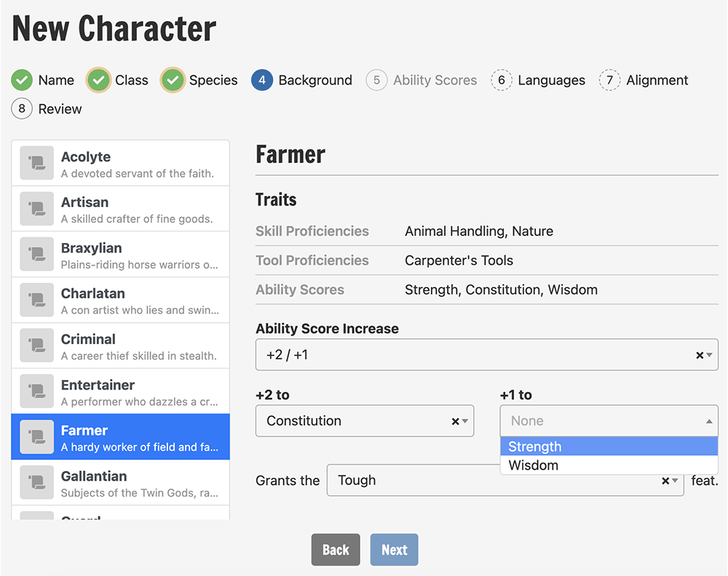
Task: Click the green checkmark beside Name
Action: click(22, 80)
